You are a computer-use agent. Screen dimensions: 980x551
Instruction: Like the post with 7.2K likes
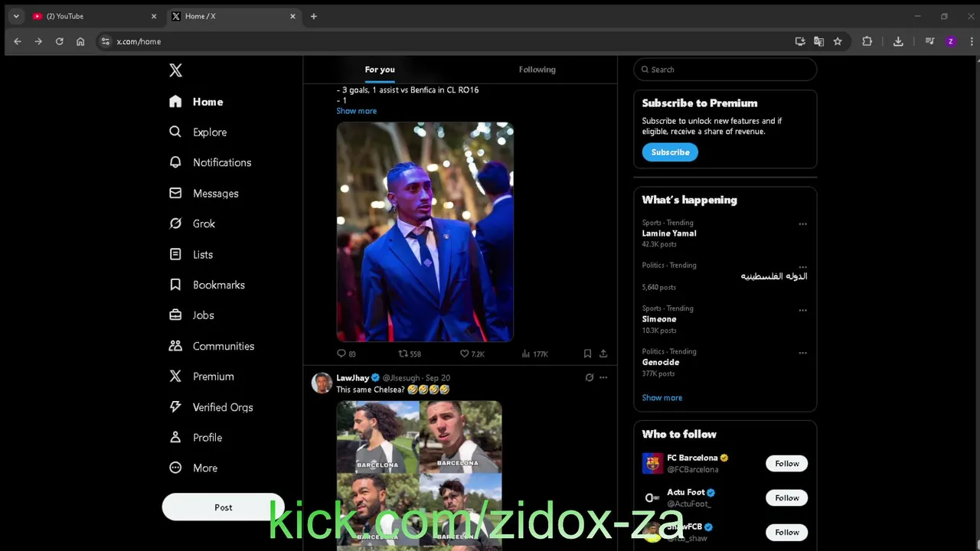(464, 354)
